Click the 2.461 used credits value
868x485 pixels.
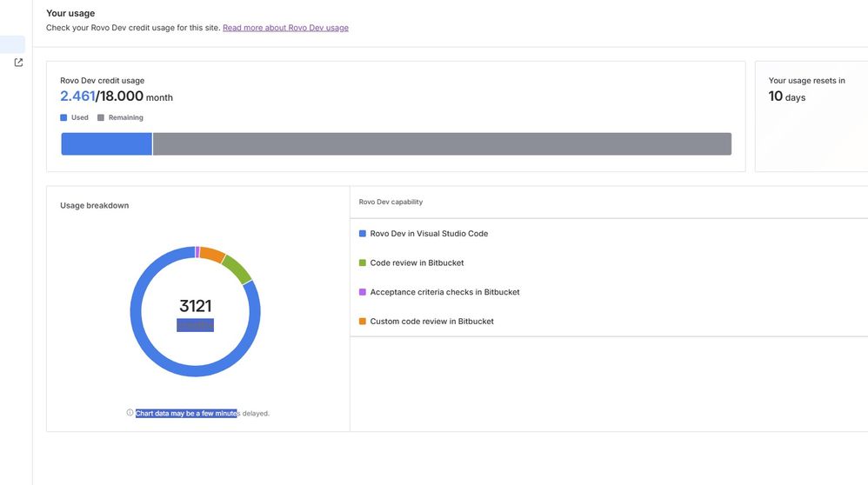[x=77, y=96]
